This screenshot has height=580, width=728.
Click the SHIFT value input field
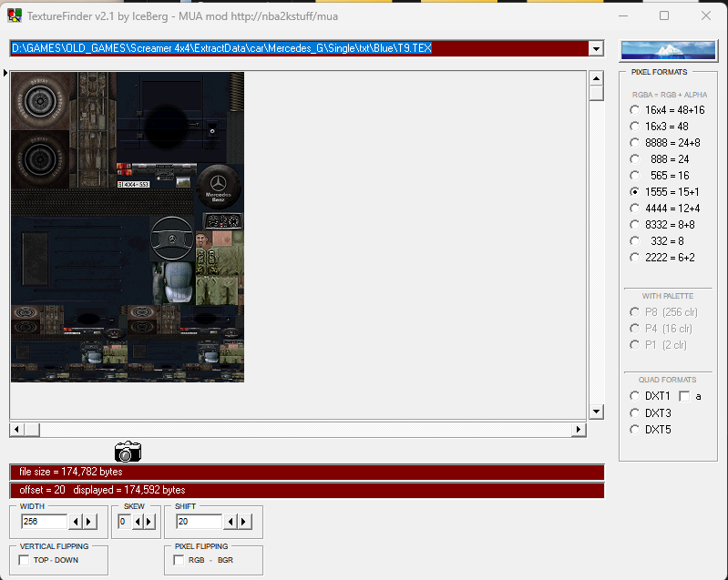coord(199,522)
